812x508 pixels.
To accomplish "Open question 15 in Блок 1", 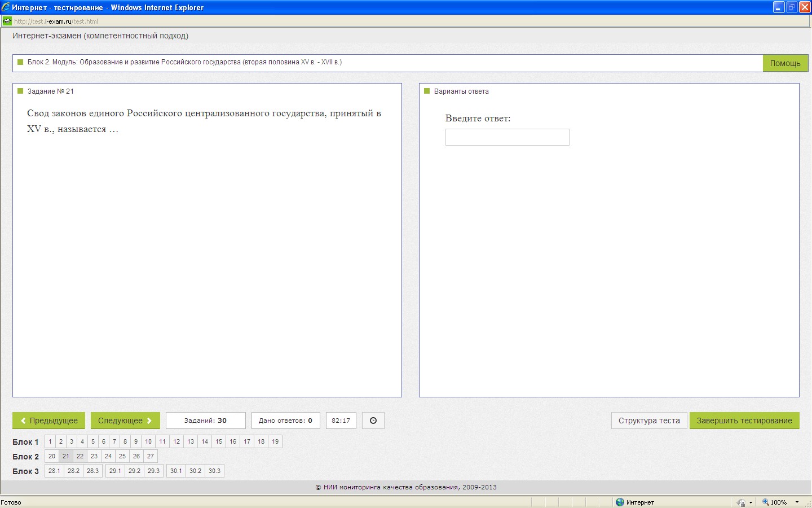I will pos(219,441).
